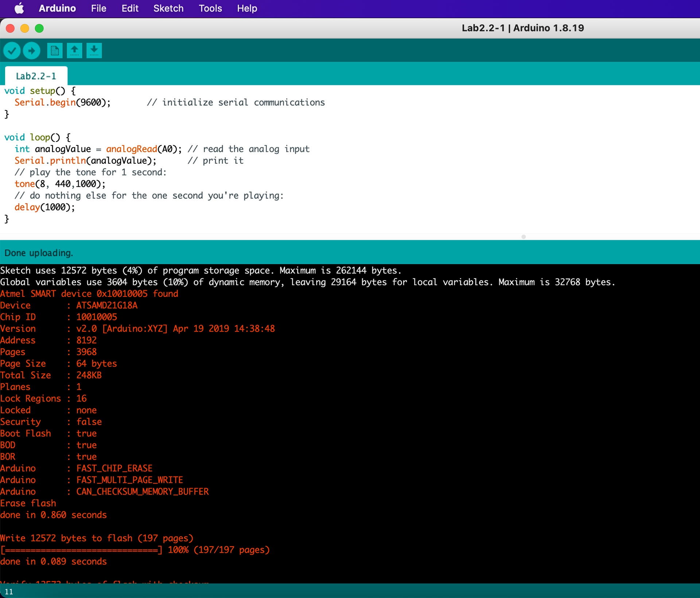Screen dimensions: 700x598
Task: Select the Lab2.2-1 sketch tab
Action: point(36,76)
